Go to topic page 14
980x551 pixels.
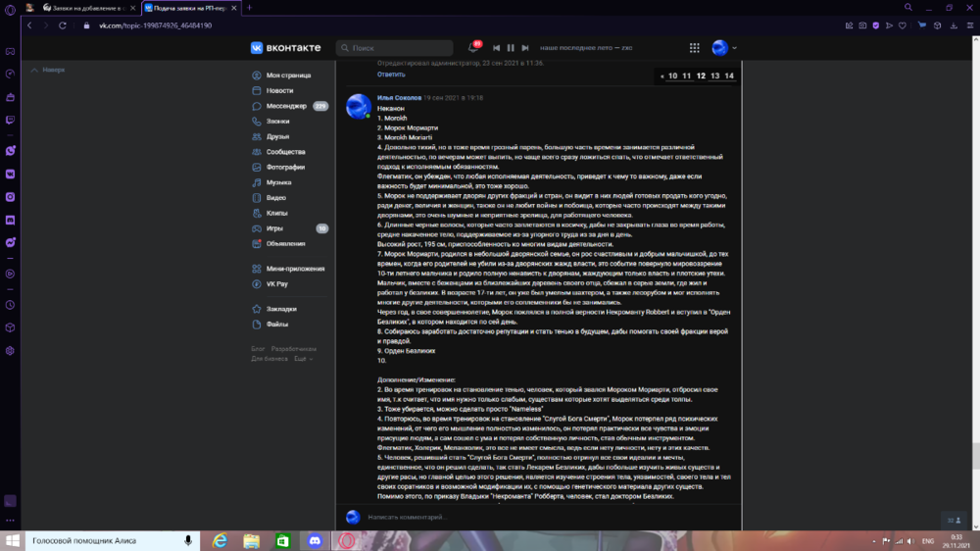[729, 75]
